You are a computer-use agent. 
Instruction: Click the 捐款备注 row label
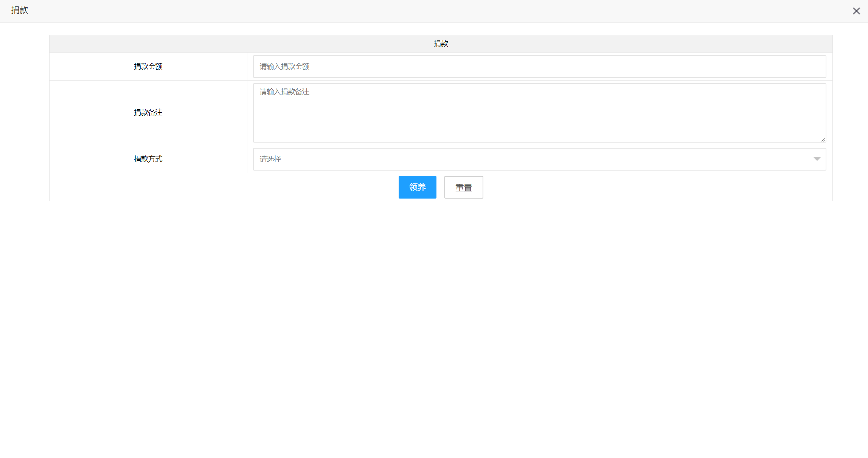pos(148,113)
